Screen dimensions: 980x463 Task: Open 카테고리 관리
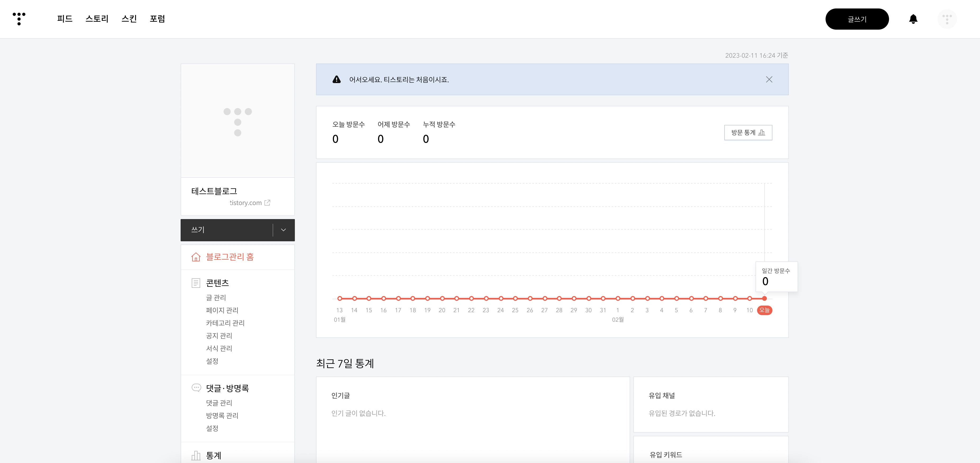pos(225,323)
